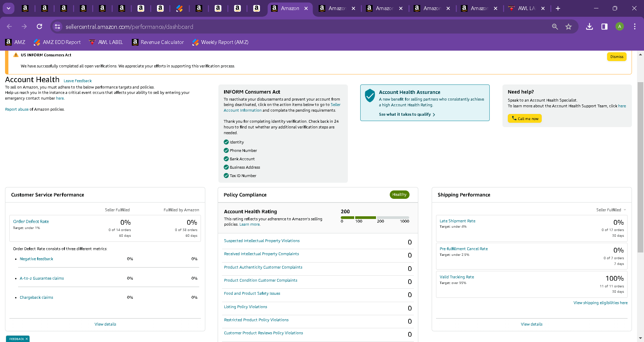The height and width of the screenshot is (342, 644).
Task: Open Received Intellectual Property Complaints
Action: coord(261,254)
